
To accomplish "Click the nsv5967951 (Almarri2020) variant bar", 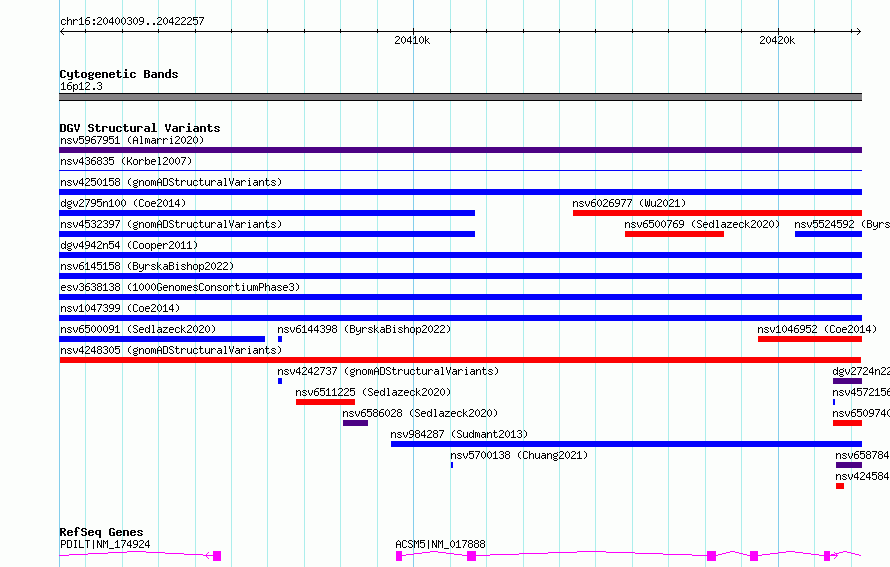I will point(460,150).
